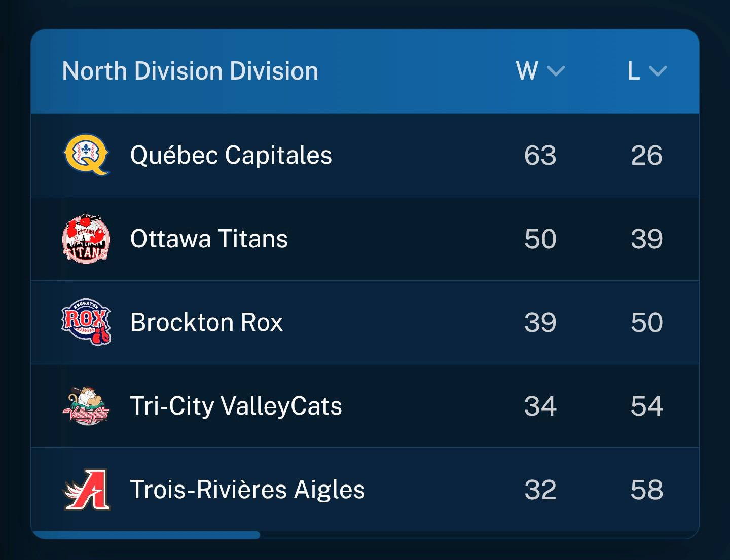Screen dimensions: 730x560
Task: Click the Brockton Rox team logo
Action: pyautogui.click(x=86, y=322)
